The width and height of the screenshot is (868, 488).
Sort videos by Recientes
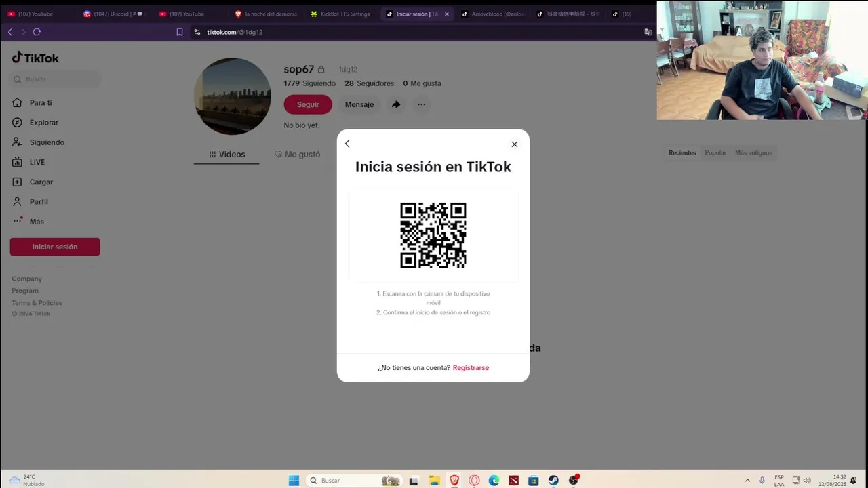(x=682, y=153)
